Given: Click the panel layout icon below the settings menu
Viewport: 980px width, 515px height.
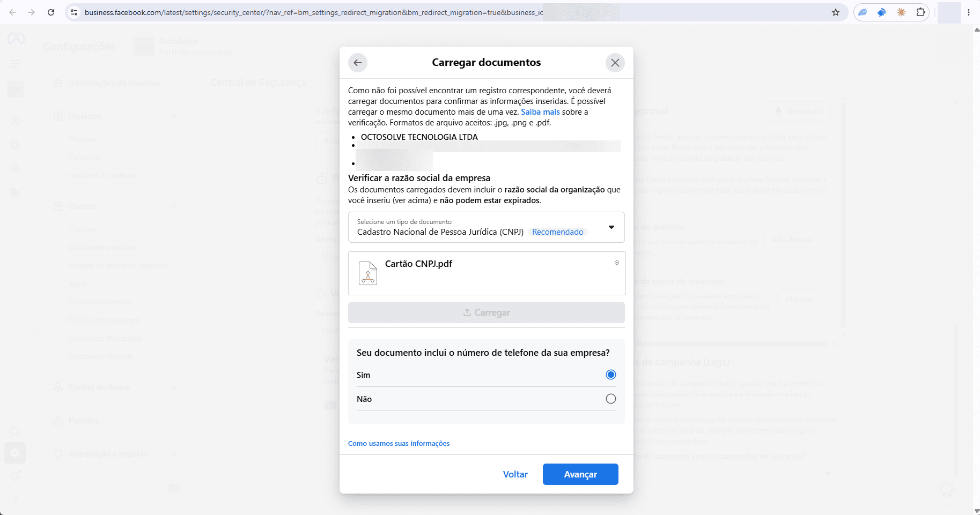Looking at the screenshot, I should 174,488.
